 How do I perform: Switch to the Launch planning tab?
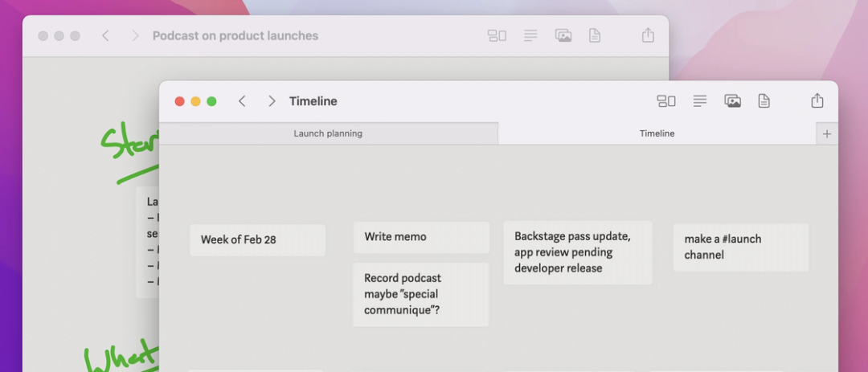pos(328,133)
